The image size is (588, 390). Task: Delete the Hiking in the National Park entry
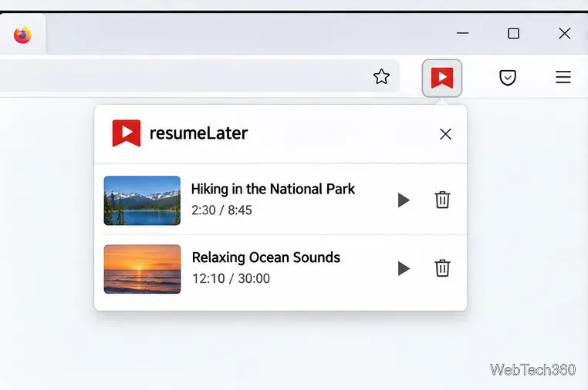point(442,200)
